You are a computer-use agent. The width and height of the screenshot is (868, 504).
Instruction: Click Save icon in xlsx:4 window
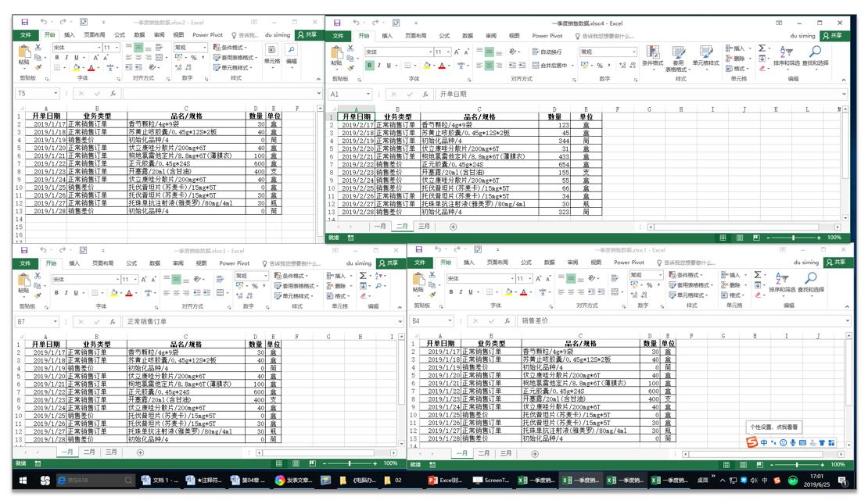pyautogui.click(x=337, y=23)
